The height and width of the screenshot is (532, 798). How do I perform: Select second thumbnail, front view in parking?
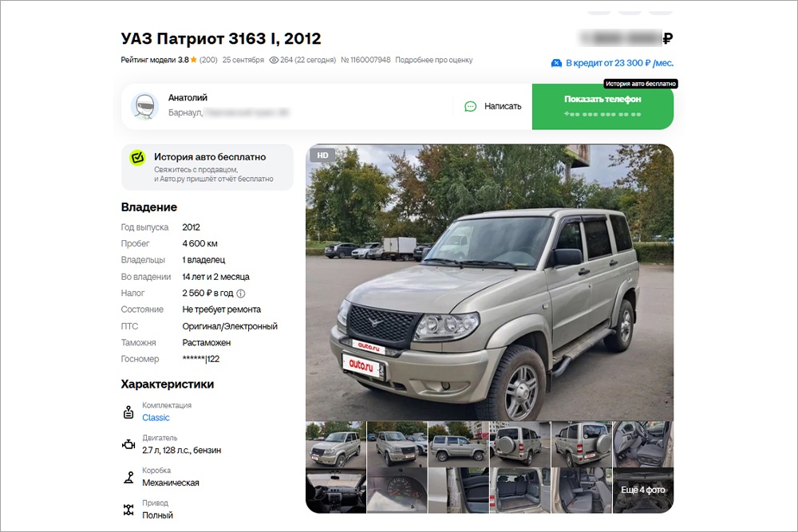click(x=397, y=444)
